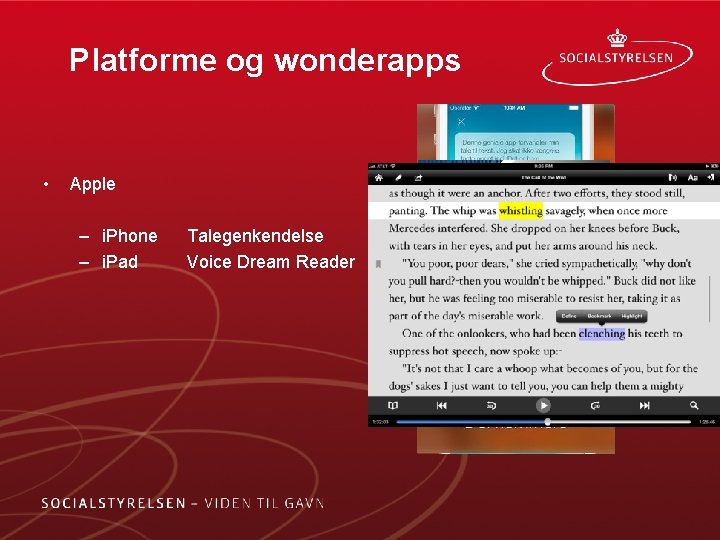Rewind 30 seconds in playback bar
The width and height of the screenshot is (720, 540).
tap(491, 405)
